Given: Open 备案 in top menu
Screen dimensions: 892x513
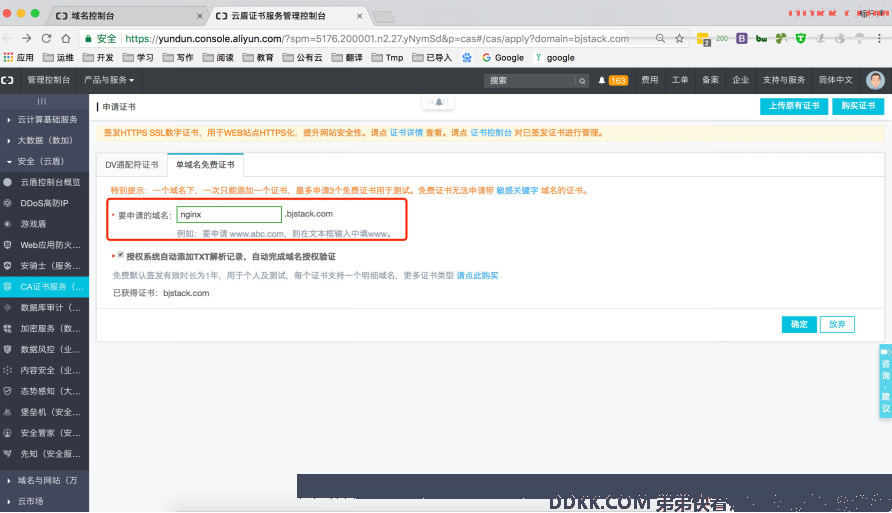Looking at the screenshot, I should tap(710, 80).
